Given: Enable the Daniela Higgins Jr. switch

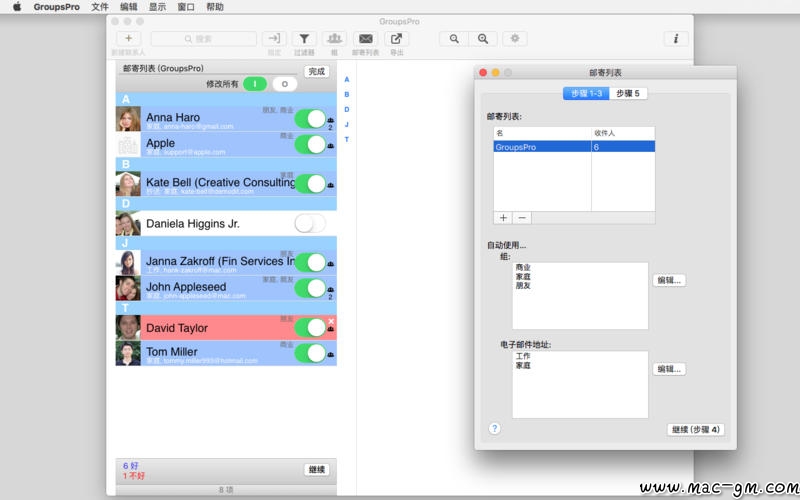Looking at the screenshot, I should click(x=310, y=223).
